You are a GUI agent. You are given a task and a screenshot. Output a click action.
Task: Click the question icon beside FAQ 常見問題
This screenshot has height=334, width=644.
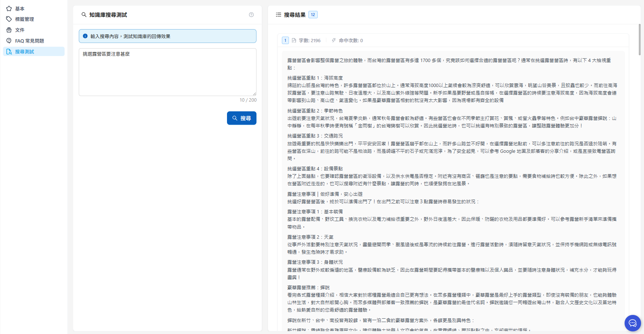click(x=9, y=41)
